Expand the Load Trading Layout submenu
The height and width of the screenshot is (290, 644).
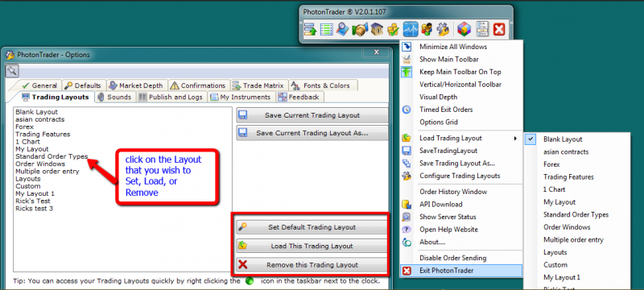(461, 138)
